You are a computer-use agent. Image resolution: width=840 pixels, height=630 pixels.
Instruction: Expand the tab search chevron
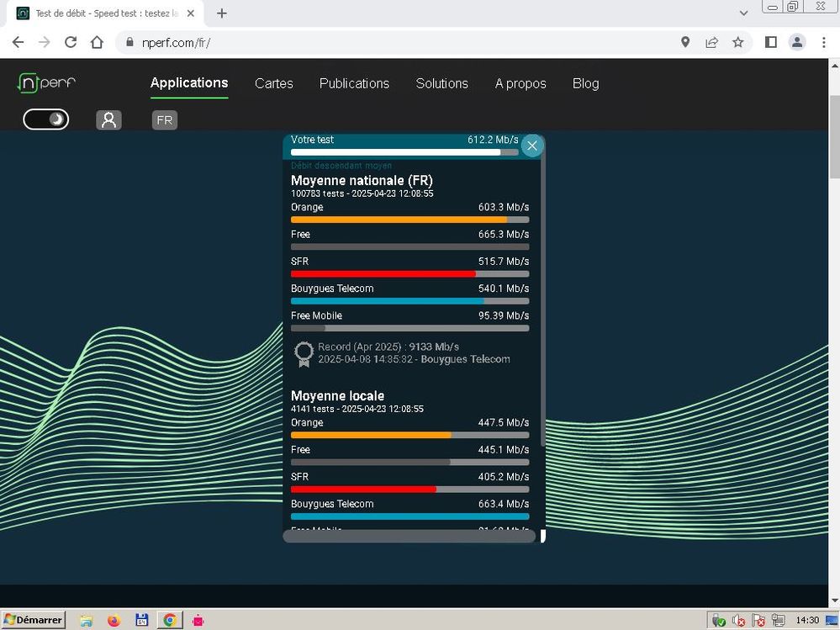pyautogui.click(x=743, y=13)
